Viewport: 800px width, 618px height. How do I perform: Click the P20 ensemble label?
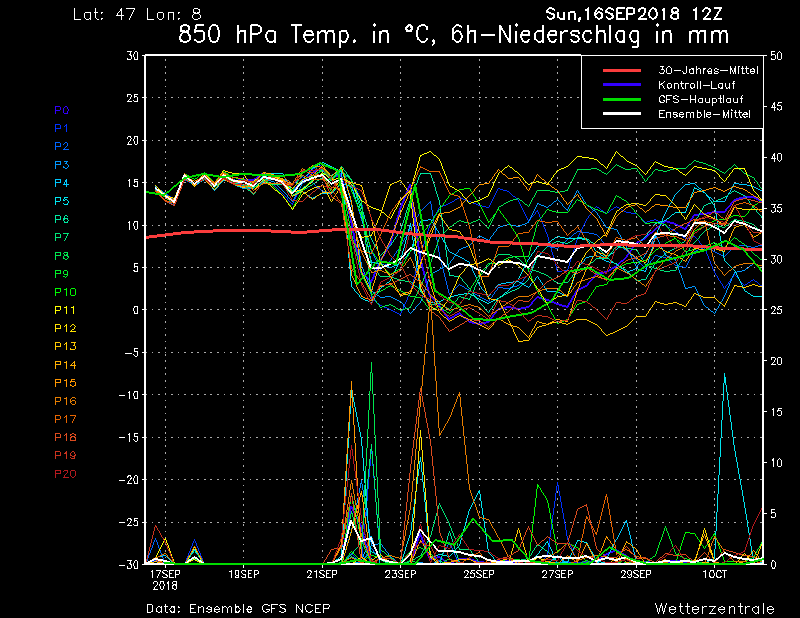coord(65,474)
